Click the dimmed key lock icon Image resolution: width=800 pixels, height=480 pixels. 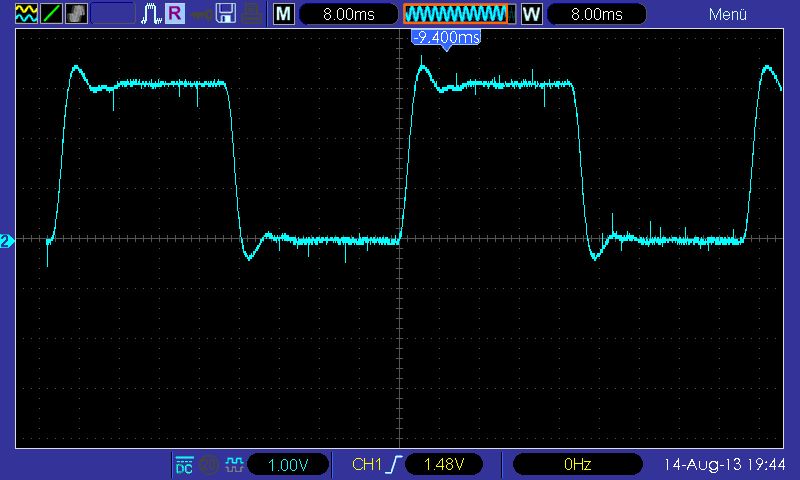[201, 14]
